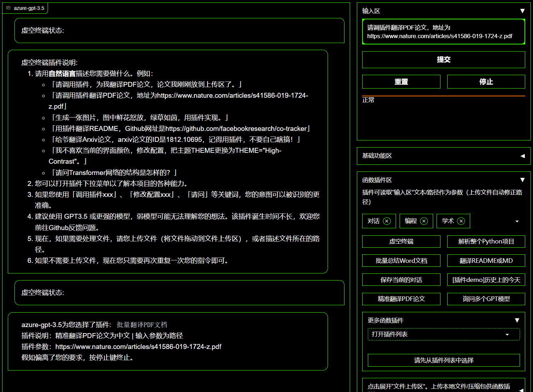The height and width of the screenshot is (392, 533).
Task: Remove the 编程 tag with its x icon
Action: click(424, 221)
